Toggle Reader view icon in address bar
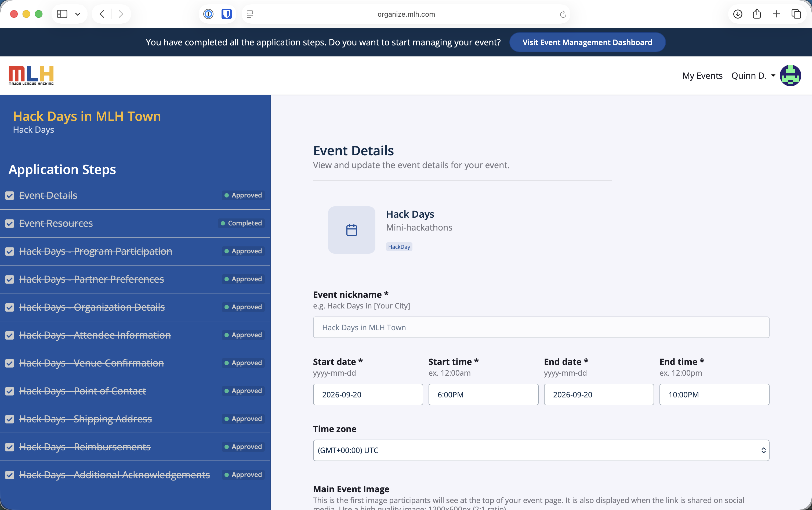The width and height of the screenshot is (812, 510). [x=250, y=14]
